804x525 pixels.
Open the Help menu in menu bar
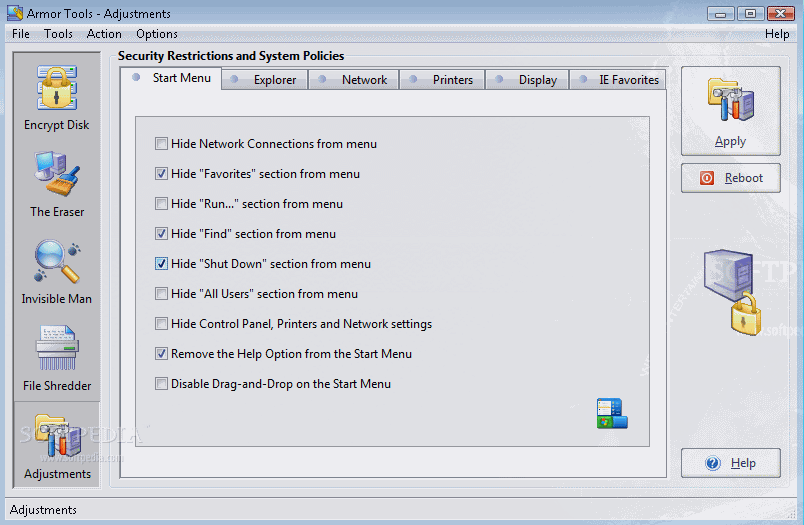pos(777,34)
